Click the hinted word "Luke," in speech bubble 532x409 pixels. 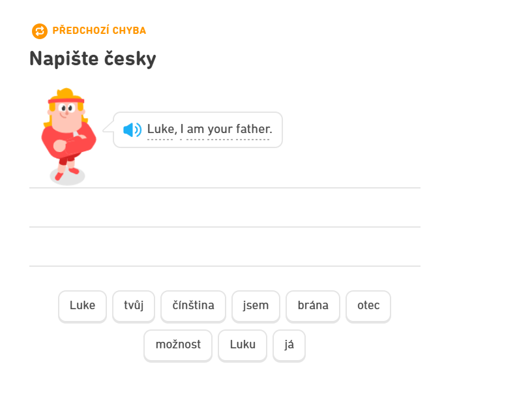pyautogui.click(x=161, y=129)
